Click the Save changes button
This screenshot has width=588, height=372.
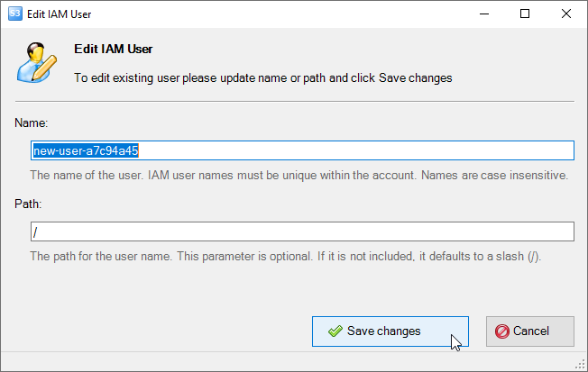(390, 331)
